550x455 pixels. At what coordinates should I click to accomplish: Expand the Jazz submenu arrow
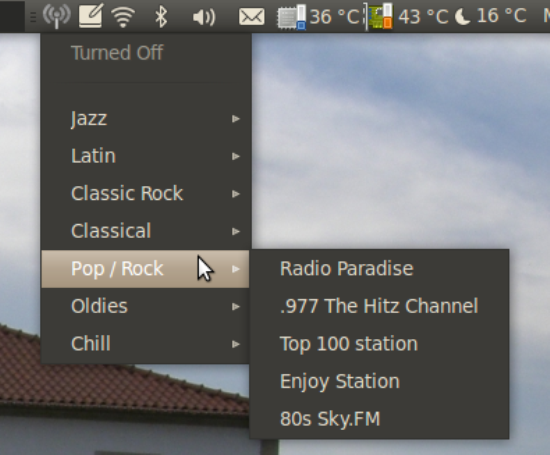point(236,119)
